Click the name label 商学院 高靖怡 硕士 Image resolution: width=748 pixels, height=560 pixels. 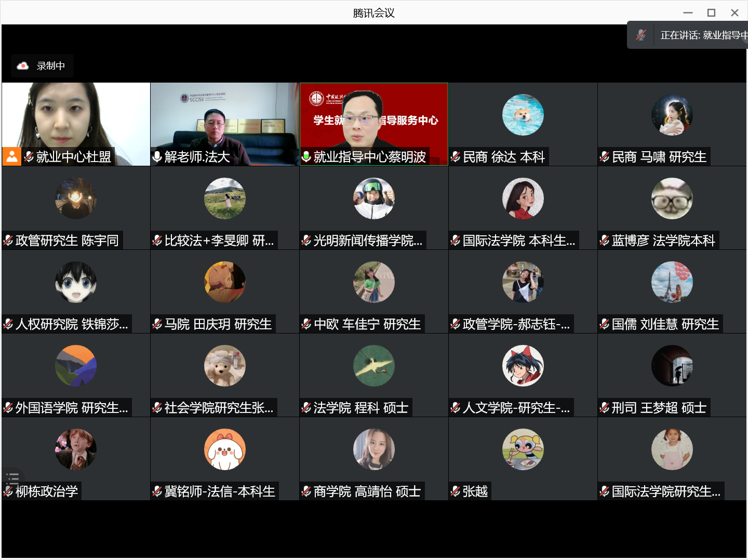367,491
